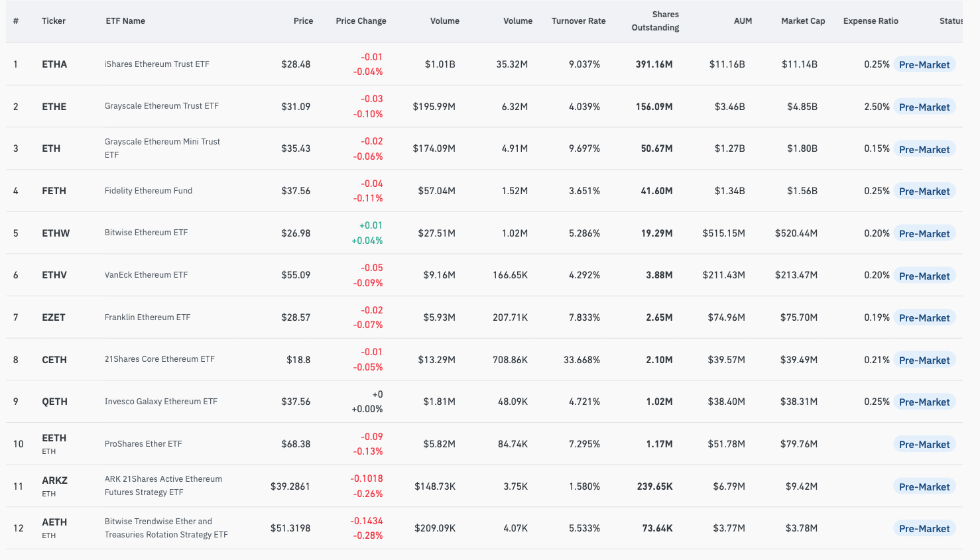Click Grayscale Ethereum Trust ETF name

point(162,106)
